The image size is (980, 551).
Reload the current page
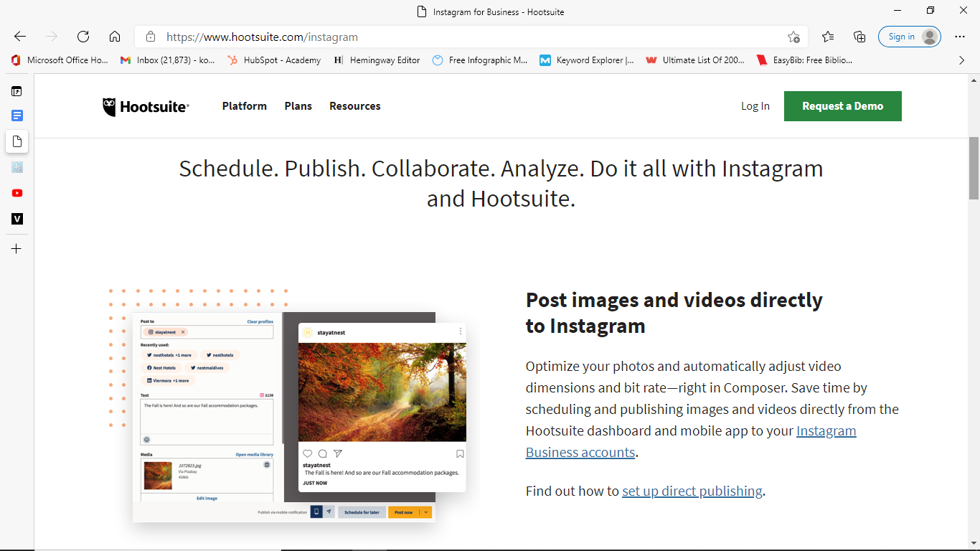[83, 37]
